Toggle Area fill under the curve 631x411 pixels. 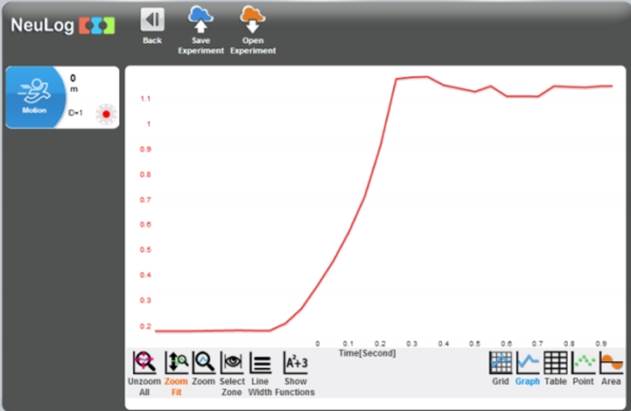[611, 362]
